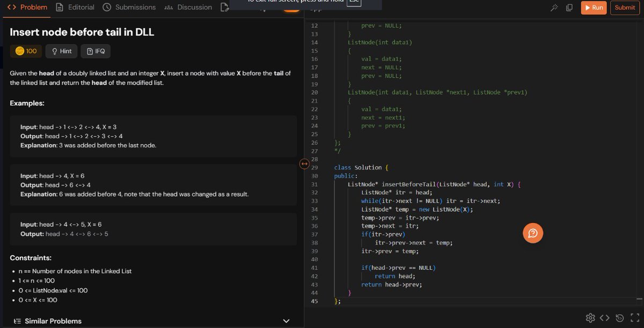Image resolution: width=644 pixels, height=328 pixels.
Task: Click line number 45 in the gutter
Action: [314, 301]
